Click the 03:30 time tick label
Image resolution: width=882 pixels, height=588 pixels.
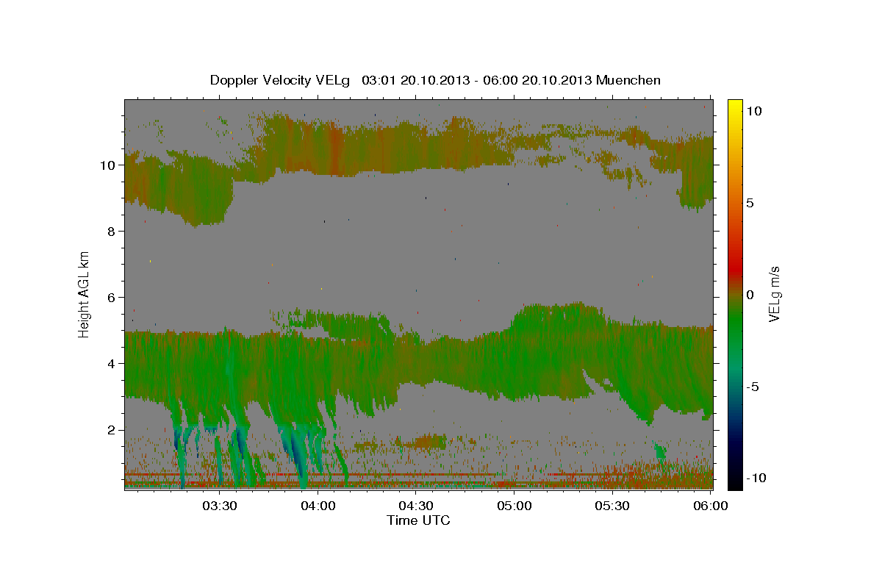click(x=219, y=506)
